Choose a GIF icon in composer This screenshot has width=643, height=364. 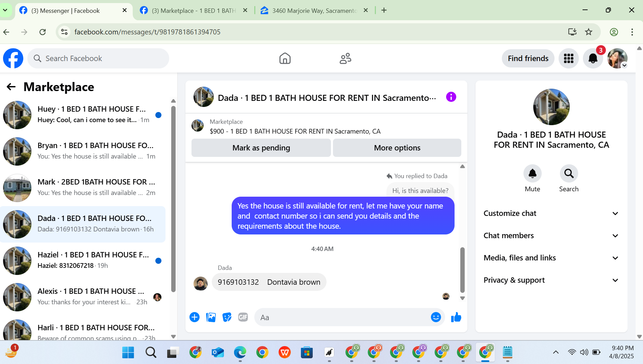243,317
